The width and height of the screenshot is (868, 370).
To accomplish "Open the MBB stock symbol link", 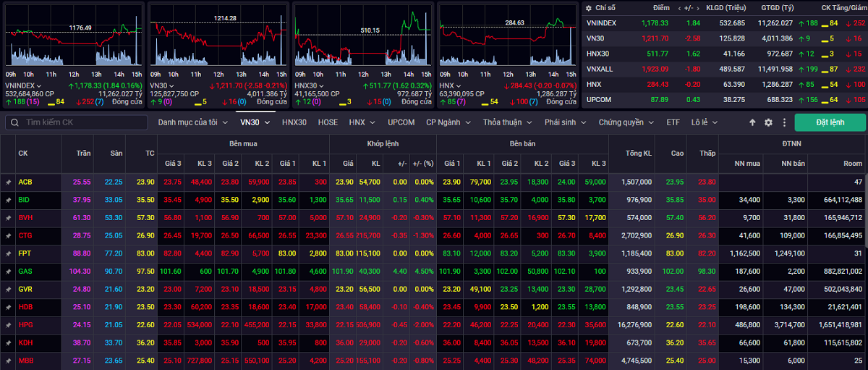I will click(25, 360).
